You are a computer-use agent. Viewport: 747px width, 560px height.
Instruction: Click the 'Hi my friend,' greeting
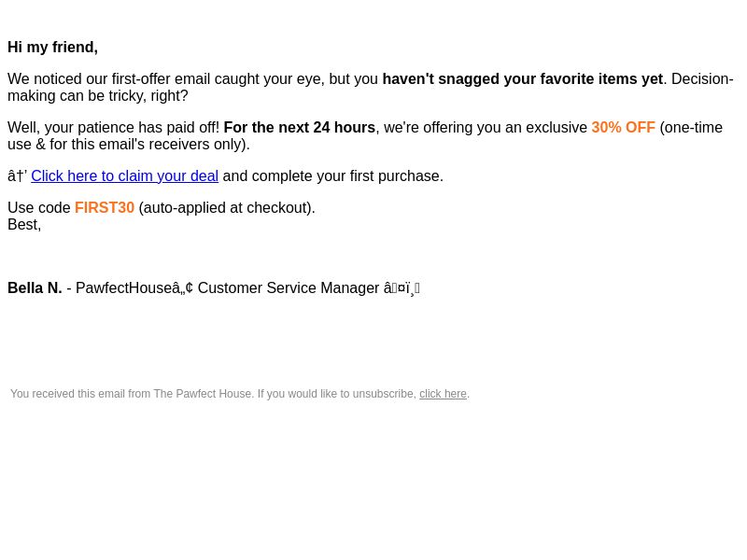pyautogui.click(x=53, y=48)
